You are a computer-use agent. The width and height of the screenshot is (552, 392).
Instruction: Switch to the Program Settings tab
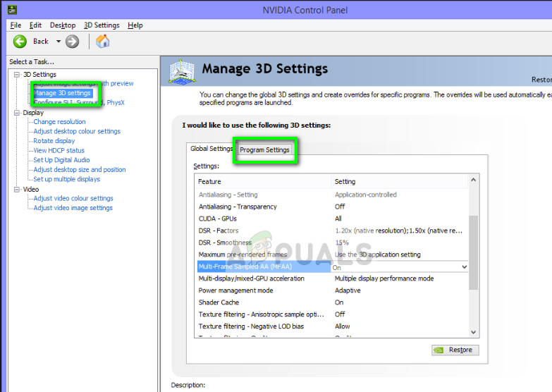(x=265, y=149)
